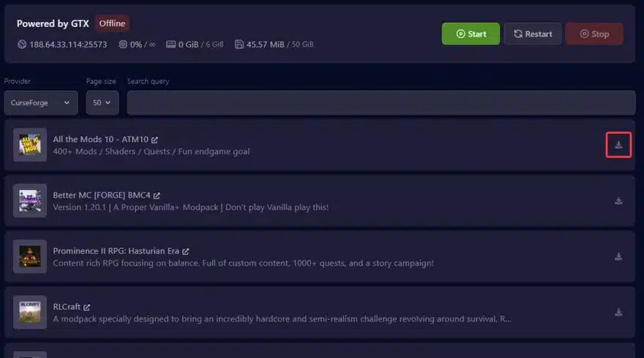
Task: Click the "Powered by GTX" server name
Action: [x=53, y=23]
